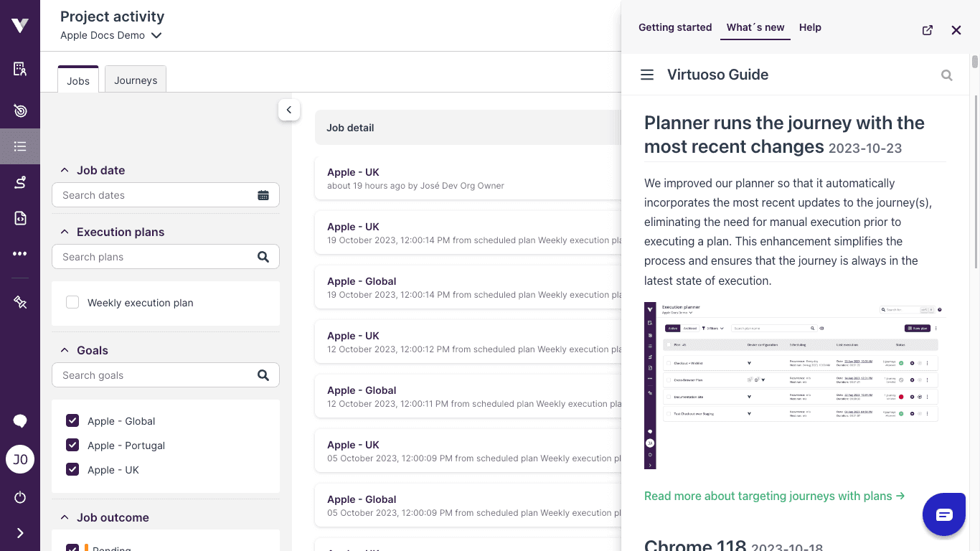Click the Search dates input field

154,195
